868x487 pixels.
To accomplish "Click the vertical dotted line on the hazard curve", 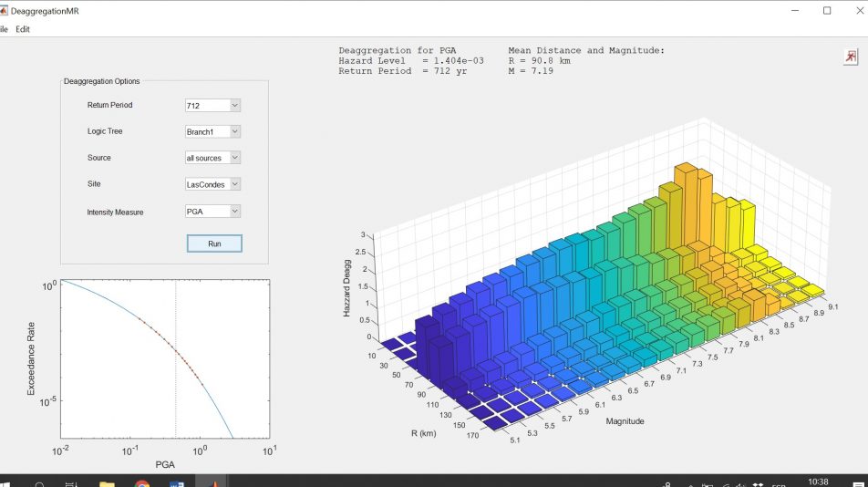I will pyautogui.click(x=175, y=359).
